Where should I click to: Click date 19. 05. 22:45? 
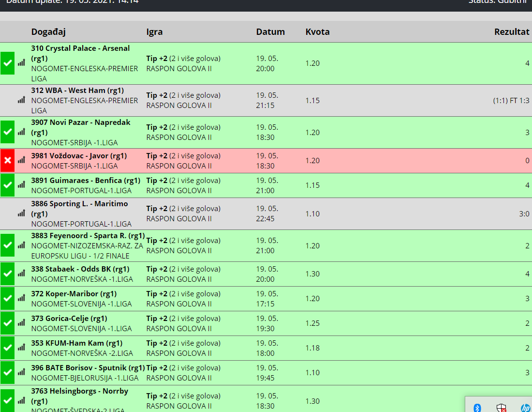tap(267, 214)
